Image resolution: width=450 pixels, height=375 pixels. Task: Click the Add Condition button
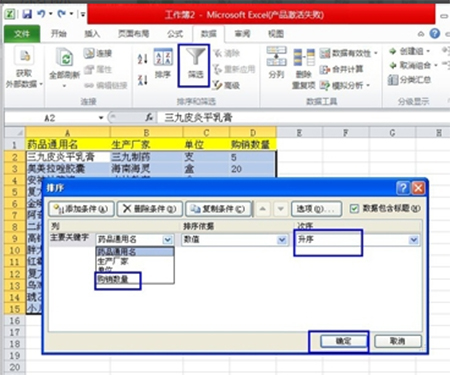(81, 209)
